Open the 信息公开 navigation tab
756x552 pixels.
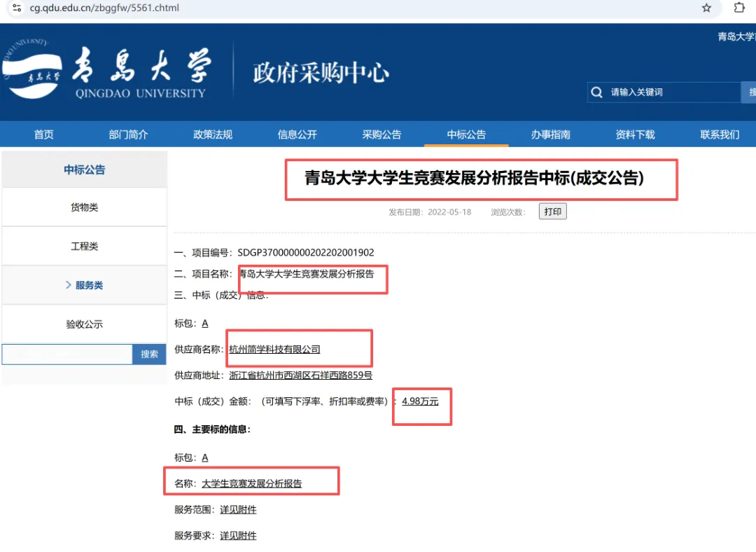pyautogui.click(x=297, y=134)
